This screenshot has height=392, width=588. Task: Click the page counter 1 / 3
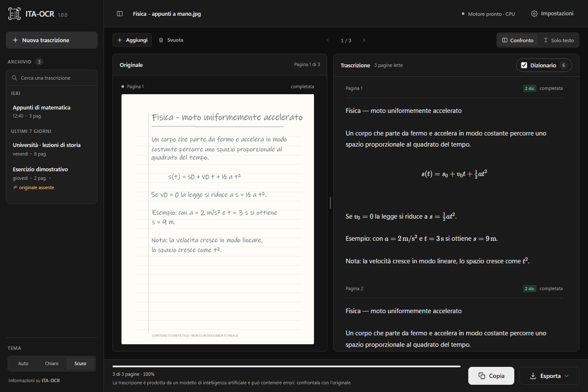[x=346, y=40]
